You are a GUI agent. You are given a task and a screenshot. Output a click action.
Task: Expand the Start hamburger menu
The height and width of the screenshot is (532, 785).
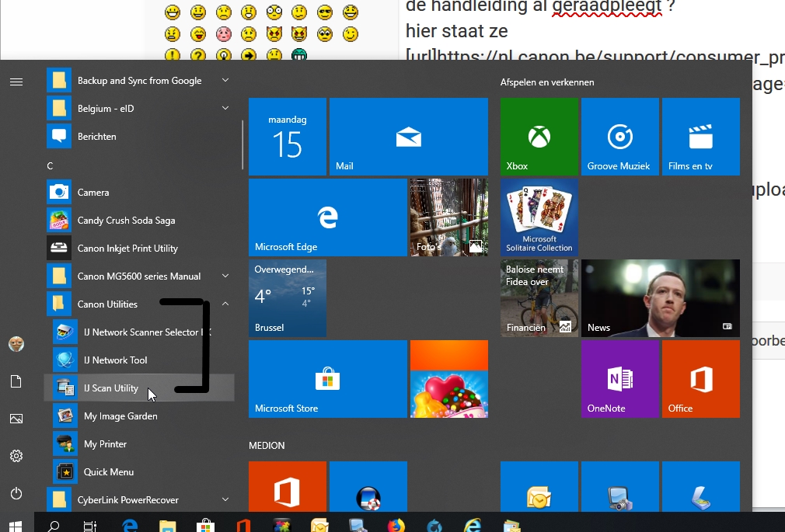point(16,82)
